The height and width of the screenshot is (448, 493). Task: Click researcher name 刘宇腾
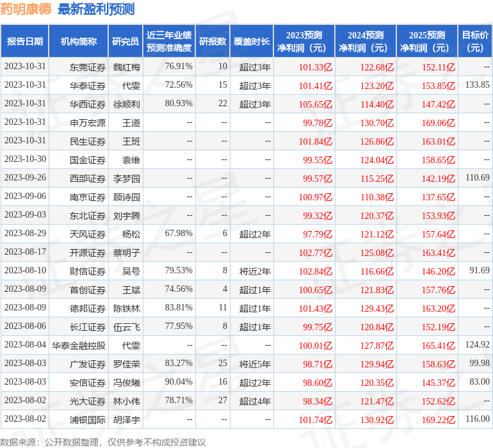pyautogui.click(x=126, y=216)
